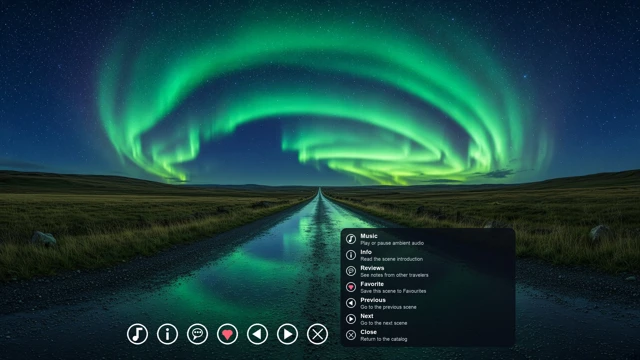Go to the previous scene with the toolbar left arrow
Screen dimensions: 640x360
pyautogui.click(x=258, y=334)
